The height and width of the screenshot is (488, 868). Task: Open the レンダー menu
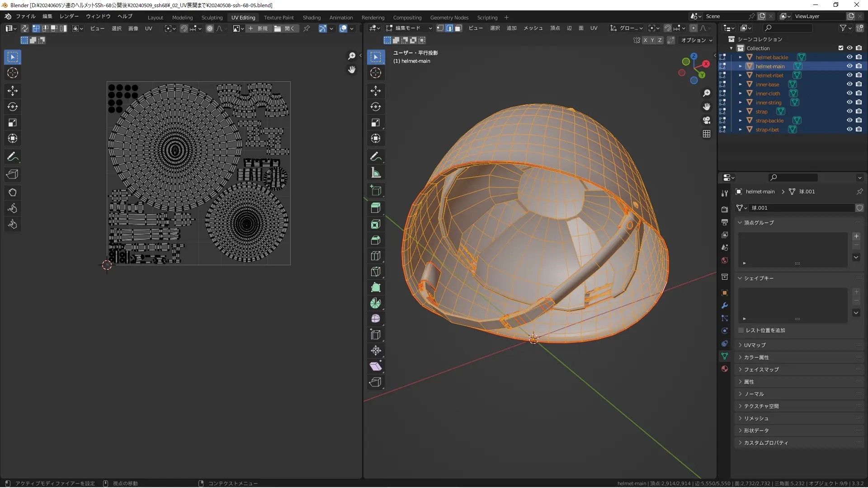click(69, 16)
